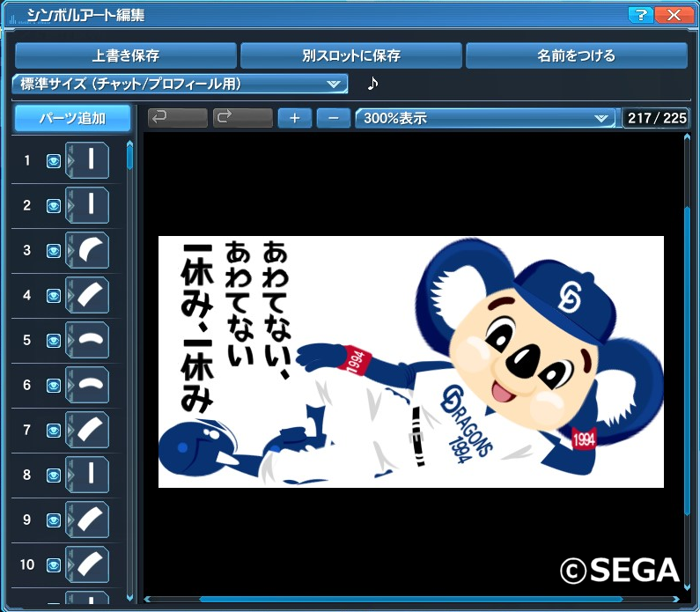Open the 300%表示 zoom level dropdown
Screen dimensions: 700x612
click(x=485, y=118)
